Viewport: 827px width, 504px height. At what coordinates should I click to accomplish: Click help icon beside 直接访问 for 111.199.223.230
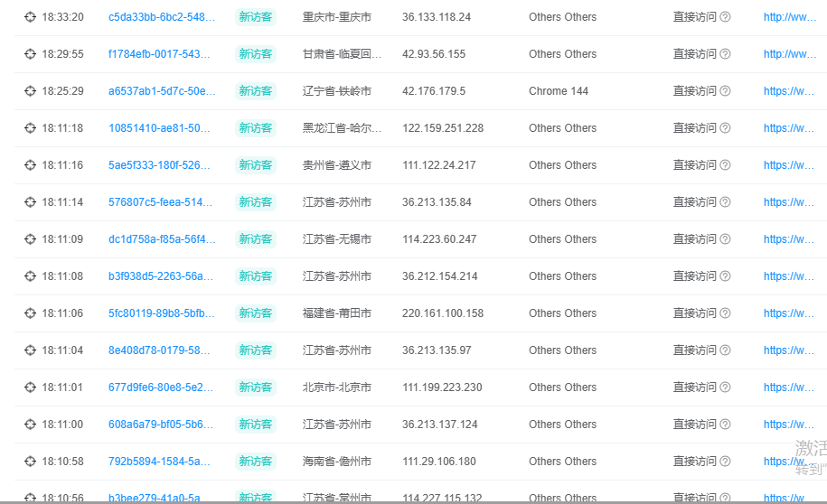tap(725, 387)
